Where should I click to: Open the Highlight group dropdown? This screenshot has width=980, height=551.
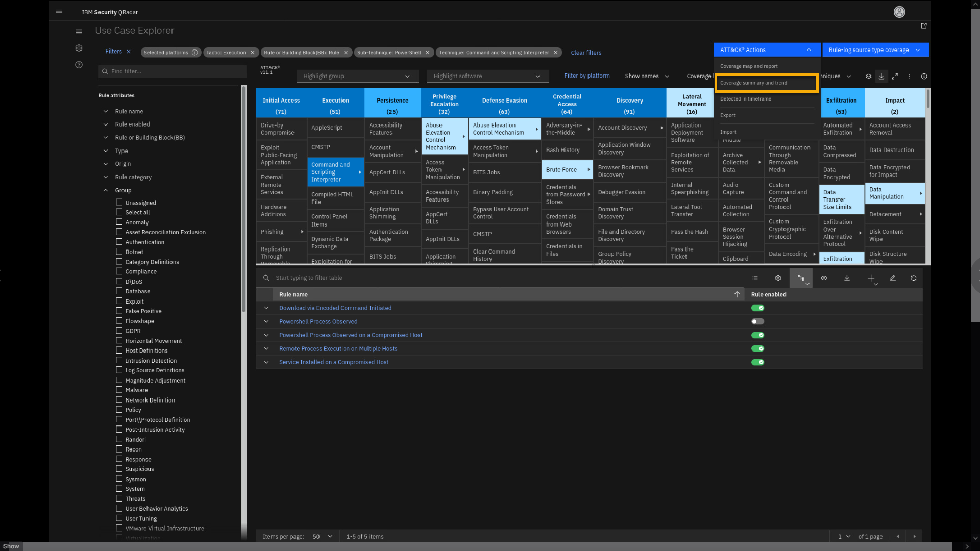coord(356,76)
